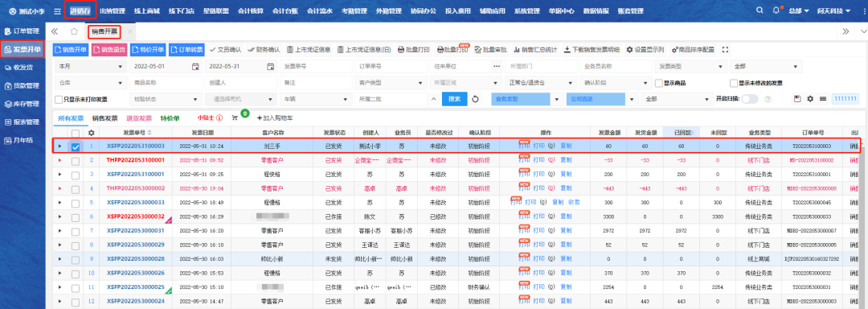868x309 pixels.
Task: Click the pink 销售退货 button
Action: 109,50
